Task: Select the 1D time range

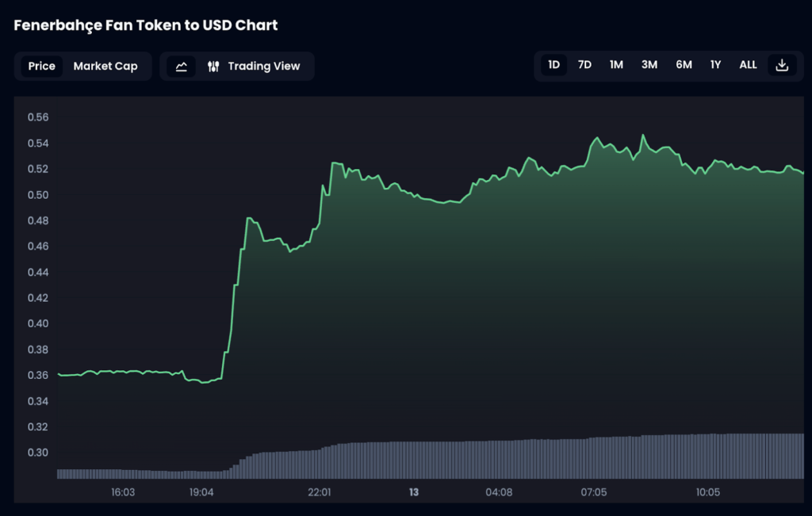Action: [554, 65]
